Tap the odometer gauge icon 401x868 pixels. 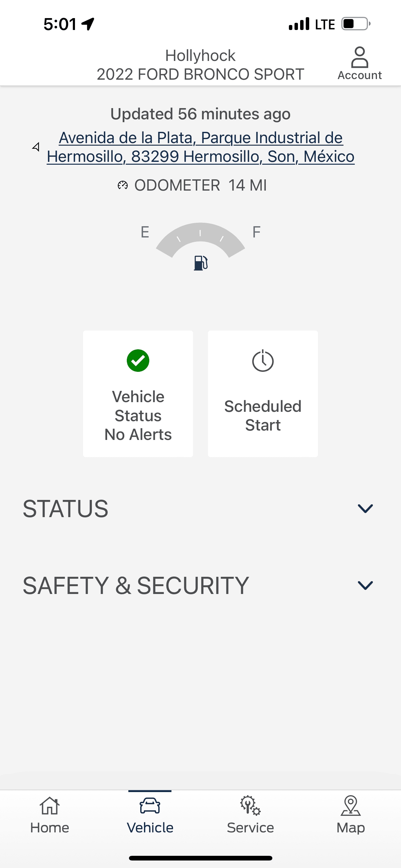coord(122,185)
